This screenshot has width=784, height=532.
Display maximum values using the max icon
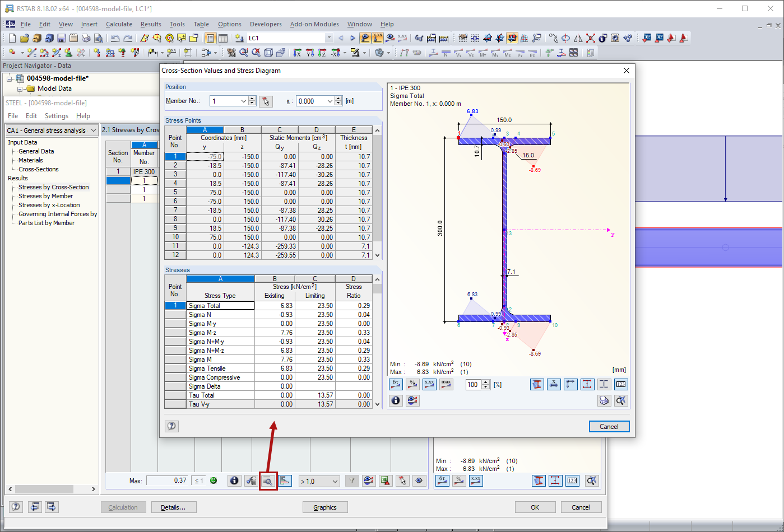click(x=446, y=384)
